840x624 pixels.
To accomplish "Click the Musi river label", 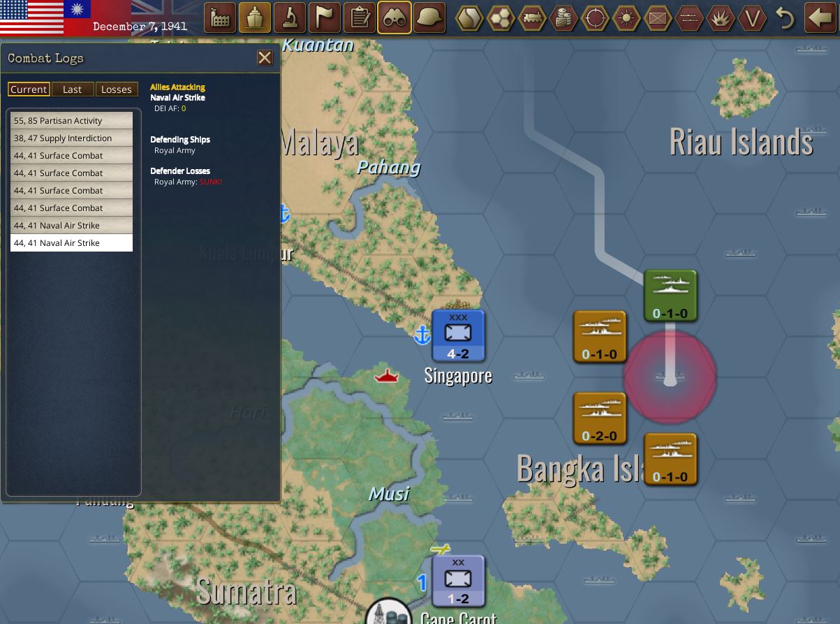I will click(x=388, y=494).
